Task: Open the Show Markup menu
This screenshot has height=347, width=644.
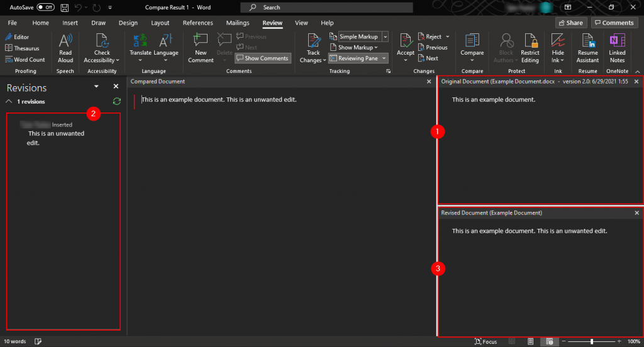Action: point(354,48)
